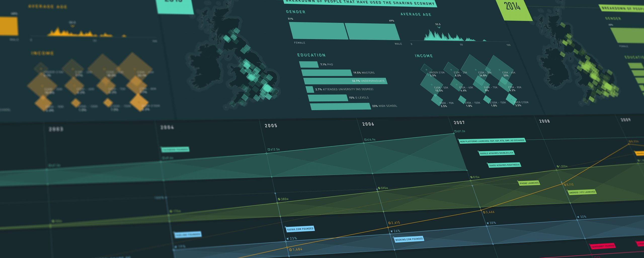Open the BOOKING.COM FOUNDED event label
Screen dimensions: 644x258
(x=409, y=239)
